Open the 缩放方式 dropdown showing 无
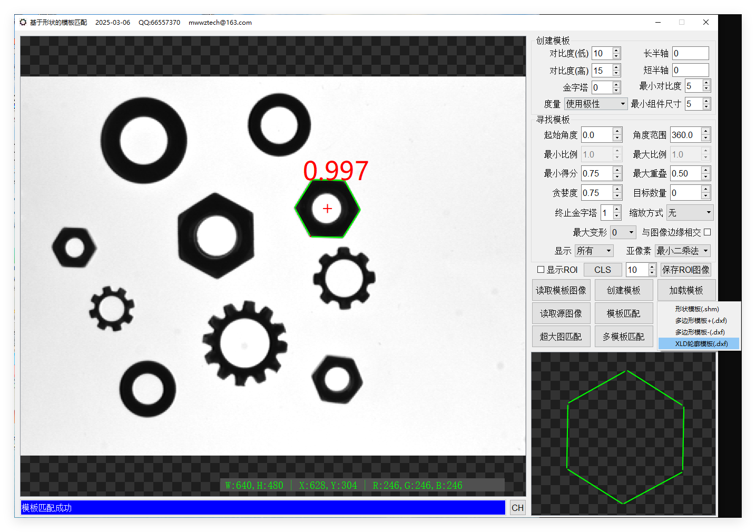756x532 pixels. [690, 212]
